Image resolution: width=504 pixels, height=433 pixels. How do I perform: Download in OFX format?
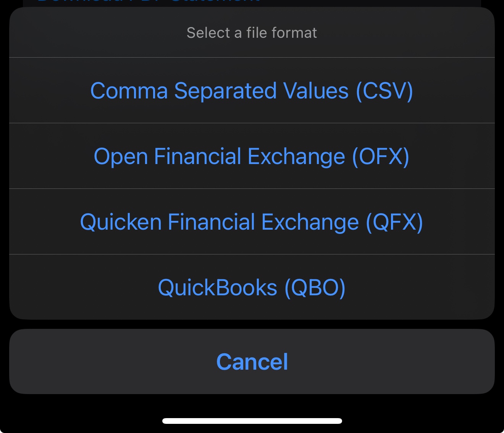(252, 156)
